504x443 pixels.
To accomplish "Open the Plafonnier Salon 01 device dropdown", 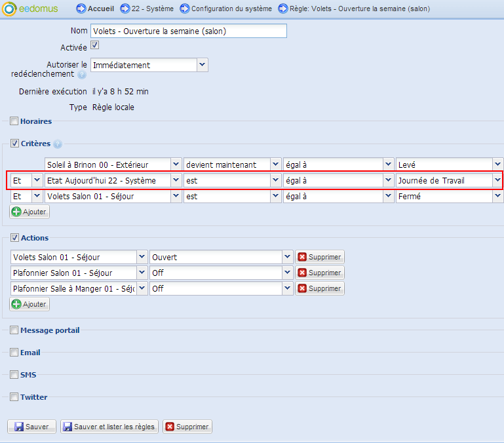I will click(142, 273).
